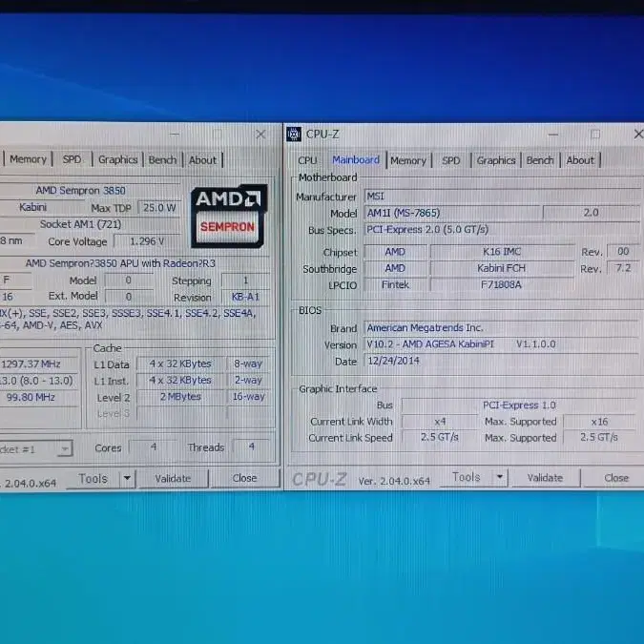Click the K16 IMC chipset value

coord(502,251)
